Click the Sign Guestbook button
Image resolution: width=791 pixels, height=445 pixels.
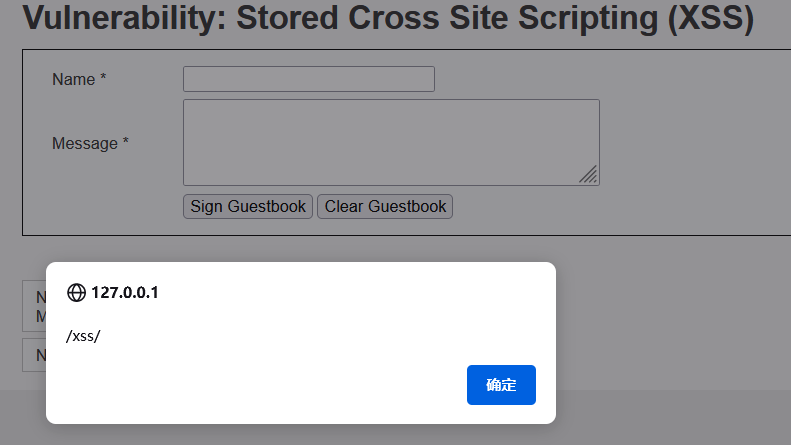point(248,206)
